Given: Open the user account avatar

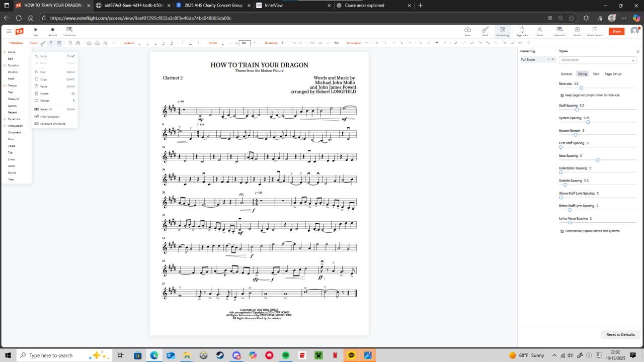Looking at the screenshot, I should click(634, 31).
